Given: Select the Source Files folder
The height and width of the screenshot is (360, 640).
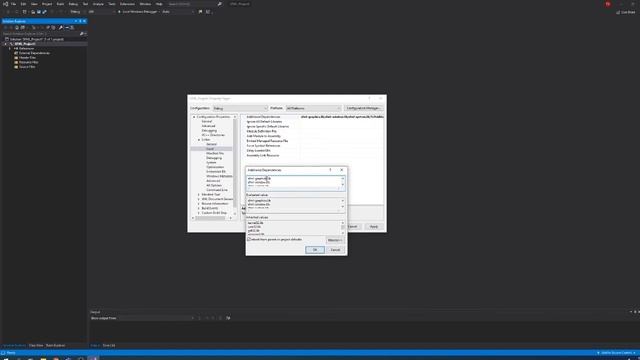Looking at the screenshot, I should coord(27,67).
